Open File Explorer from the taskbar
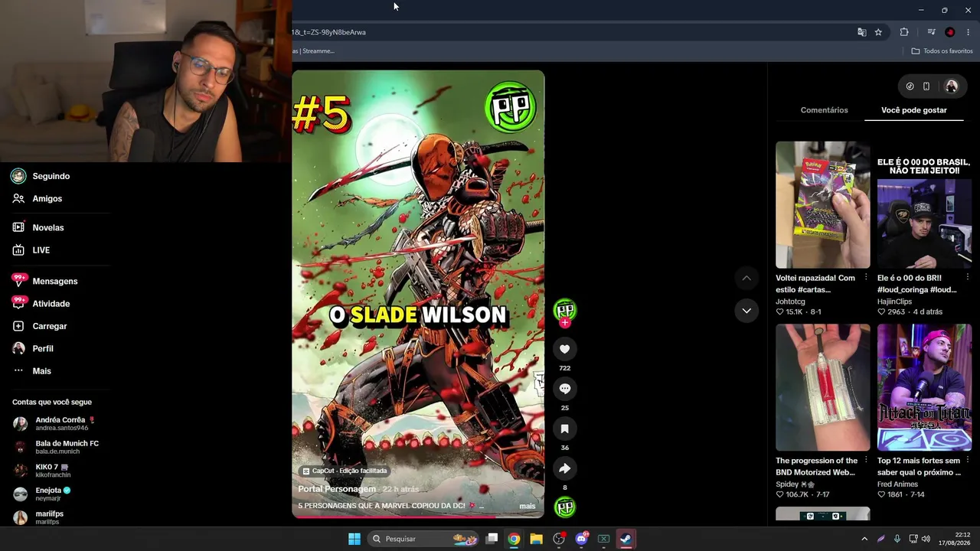This screenshot has width=980, height=551. (x=536, y=539)
